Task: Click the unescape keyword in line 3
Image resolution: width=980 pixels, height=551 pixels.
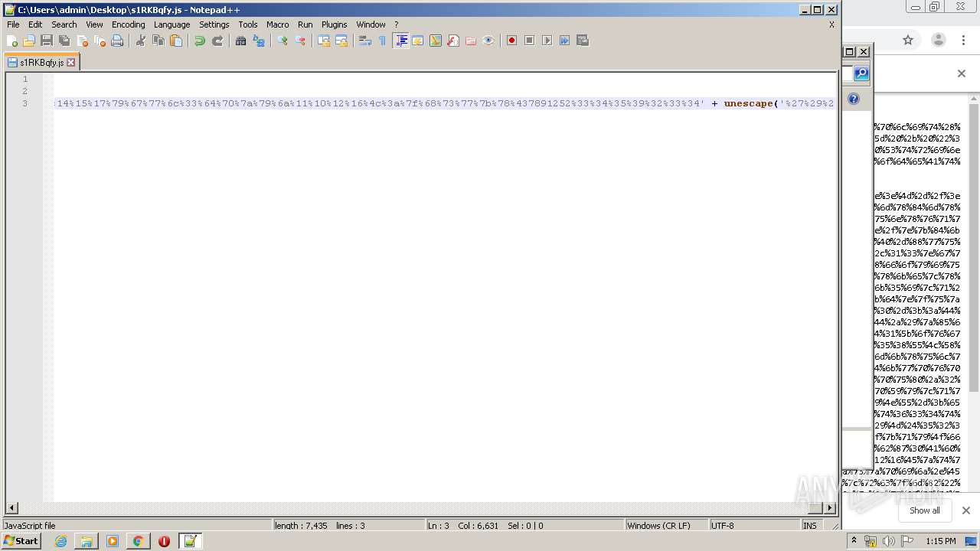Action: tap(749, 103)
